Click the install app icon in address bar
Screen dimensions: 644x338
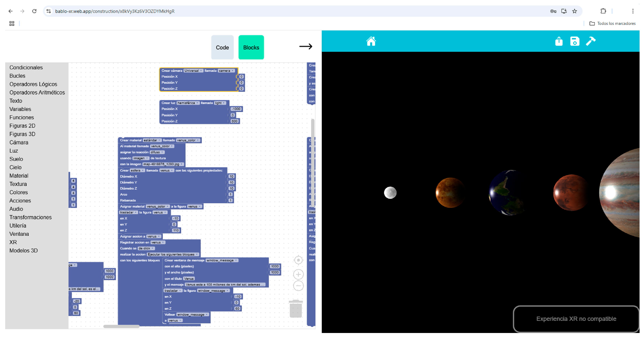(x=564, y=11)
